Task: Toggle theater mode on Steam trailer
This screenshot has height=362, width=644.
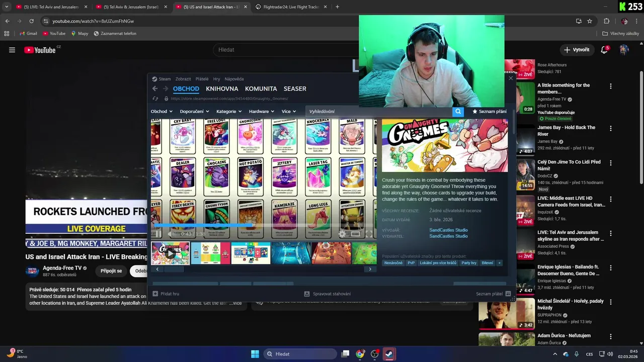Action: (355, 234)
